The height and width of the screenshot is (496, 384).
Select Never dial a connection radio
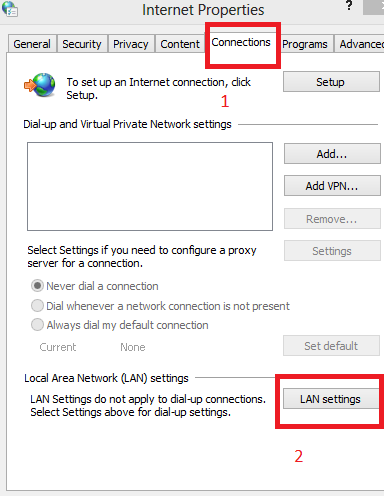[x=37, y=286]
